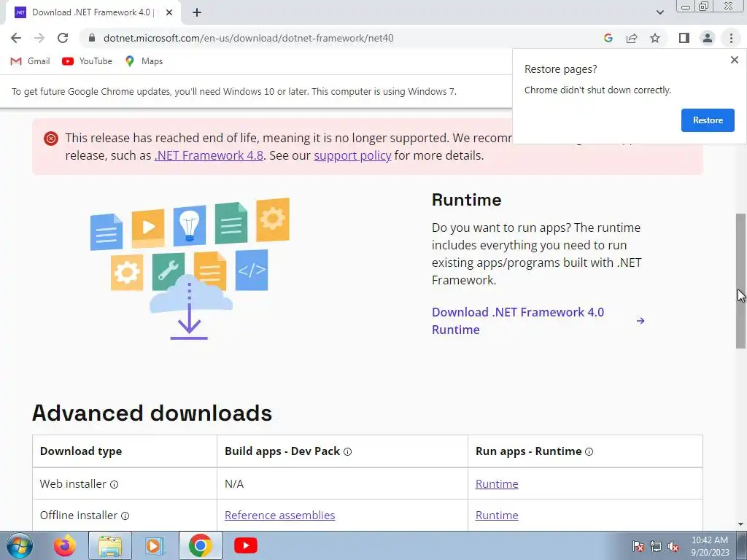
Task: Switch to Chrome in the taskbar
Action: coord(200,545)
